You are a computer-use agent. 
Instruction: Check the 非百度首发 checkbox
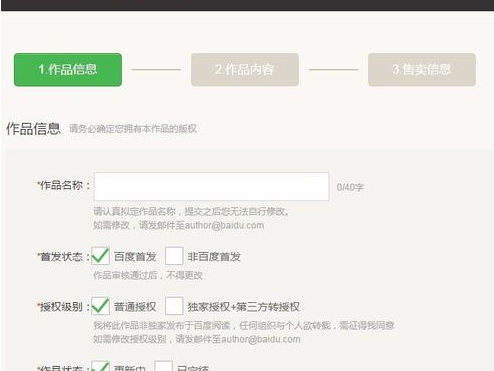[x=174, y=256]
